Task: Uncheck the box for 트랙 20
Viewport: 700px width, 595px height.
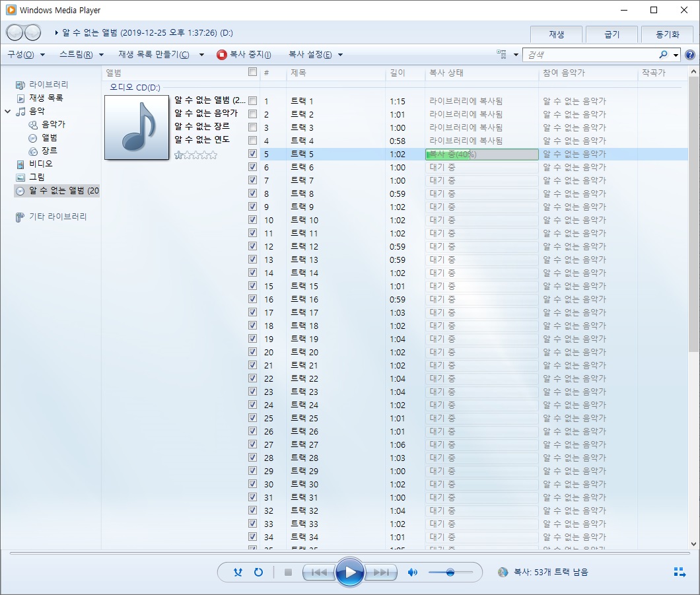Action: (x=252, y=352)
